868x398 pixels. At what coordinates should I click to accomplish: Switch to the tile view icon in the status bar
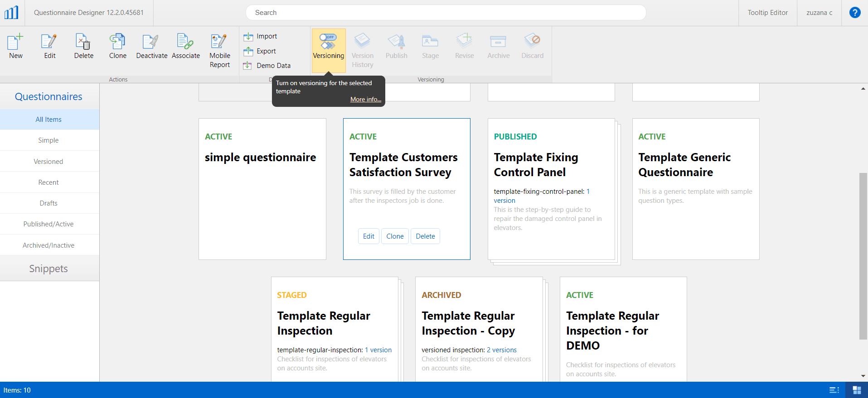tap(857, 390)
